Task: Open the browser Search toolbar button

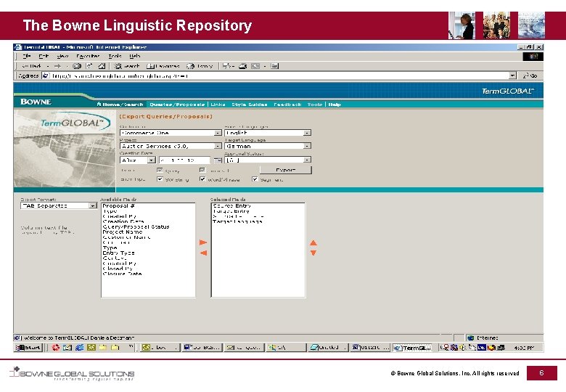Action: coord(127,66)
